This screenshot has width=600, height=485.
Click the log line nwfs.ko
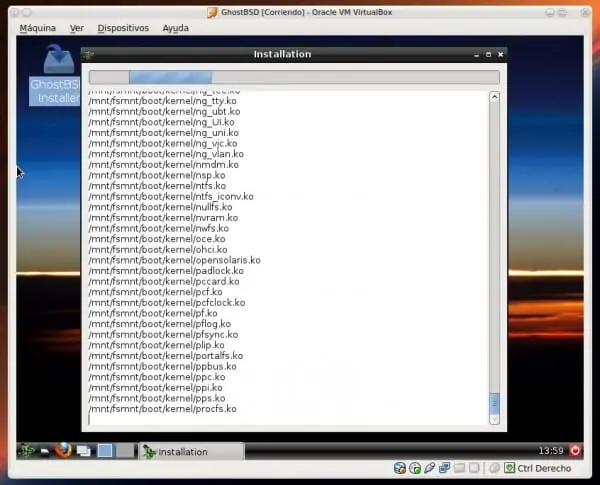[x=159, y=229]
